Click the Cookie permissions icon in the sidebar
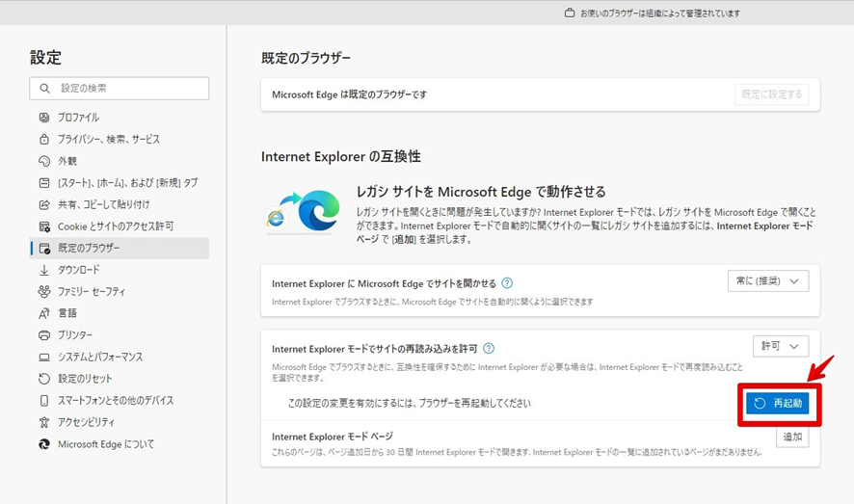 44,226
